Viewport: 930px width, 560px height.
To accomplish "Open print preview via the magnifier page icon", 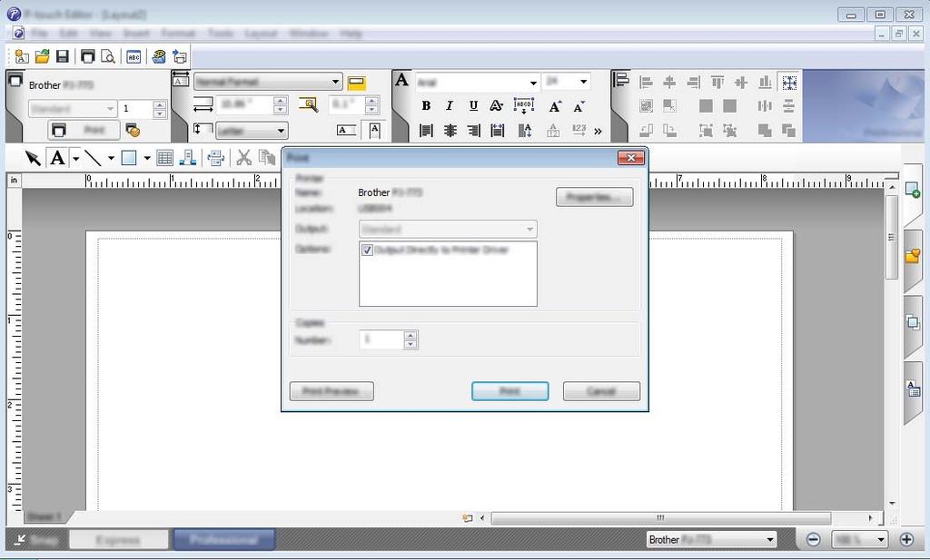I will point(108,56).
